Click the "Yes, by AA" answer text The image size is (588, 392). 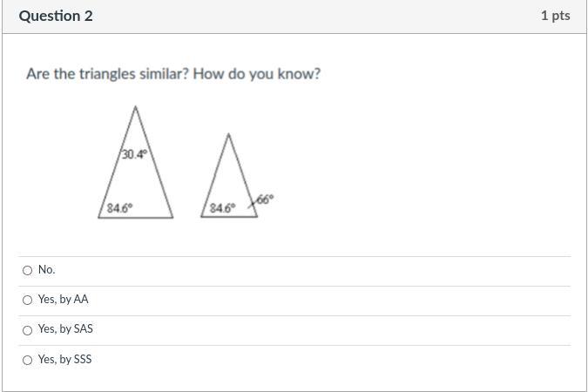click(x=63, y=300)
